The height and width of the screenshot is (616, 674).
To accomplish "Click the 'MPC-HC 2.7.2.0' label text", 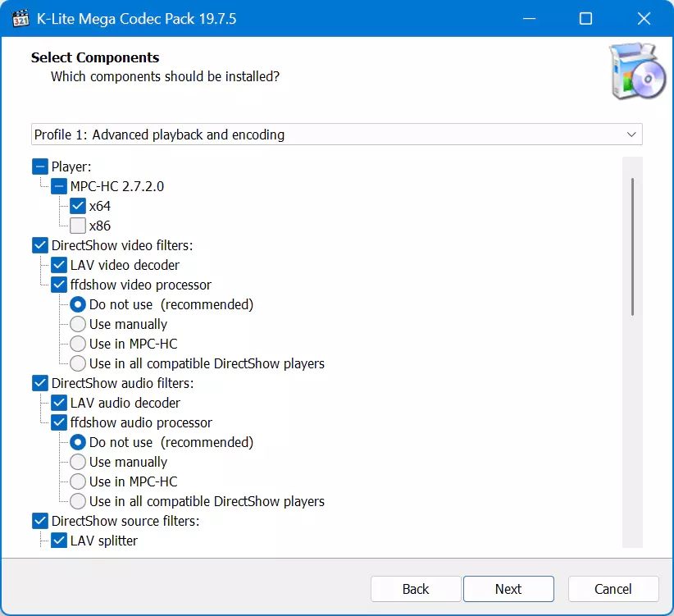I will coord(117,186).
